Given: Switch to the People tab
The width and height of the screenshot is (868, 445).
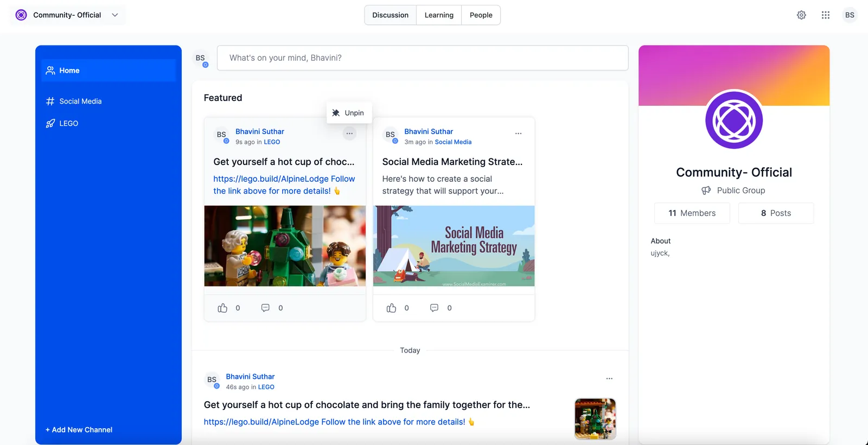Looking at the screenshot, I should (481, 15).
